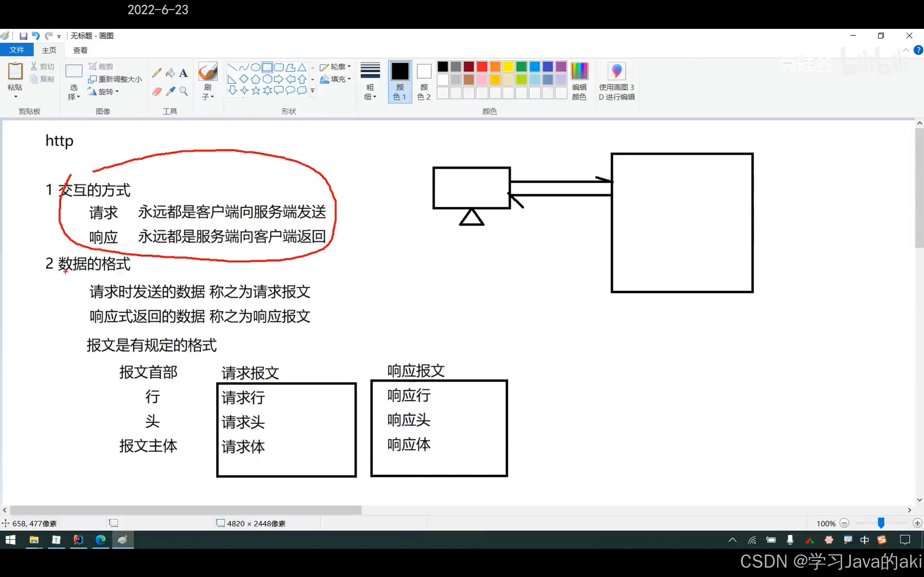
Task: Select the Eraser tool
Action: [x=157, y=91]
